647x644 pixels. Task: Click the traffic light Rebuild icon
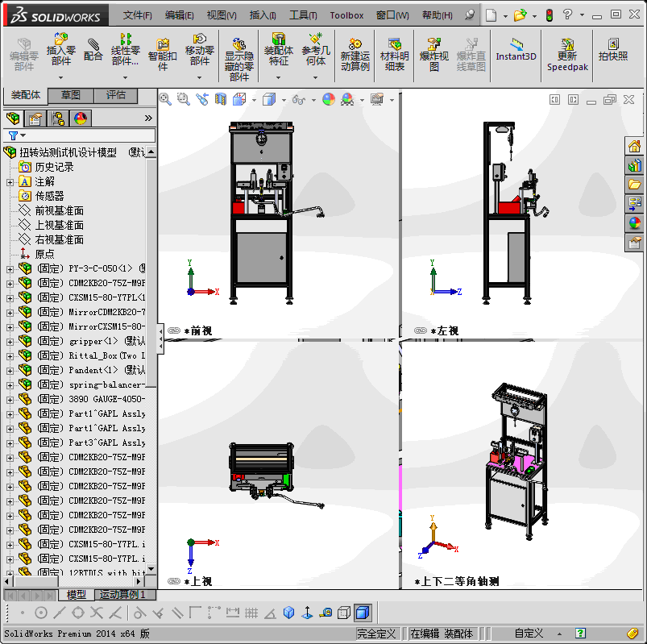[550, 15]
